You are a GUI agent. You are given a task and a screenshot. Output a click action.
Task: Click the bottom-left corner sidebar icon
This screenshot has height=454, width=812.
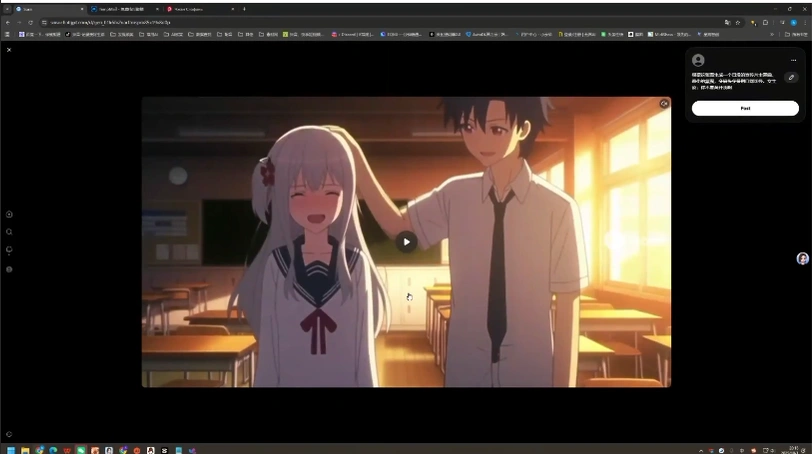9,434
